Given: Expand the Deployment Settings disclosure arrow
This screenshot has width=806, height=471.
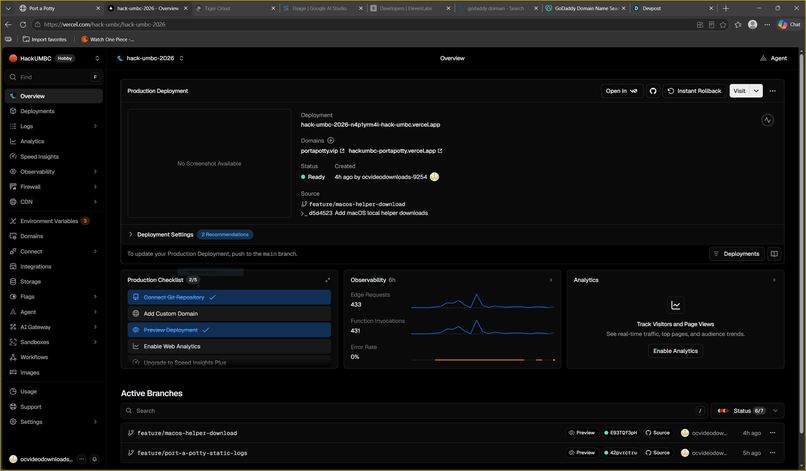Looking at the screenshot, I should click(131, 234).
